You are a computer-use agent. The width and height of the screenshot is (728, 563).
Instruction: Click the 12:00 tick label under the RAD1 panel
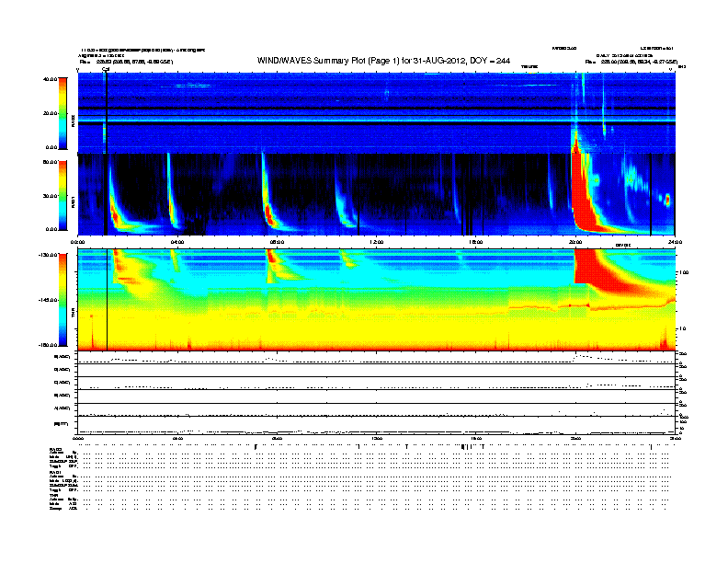point(377,242)
